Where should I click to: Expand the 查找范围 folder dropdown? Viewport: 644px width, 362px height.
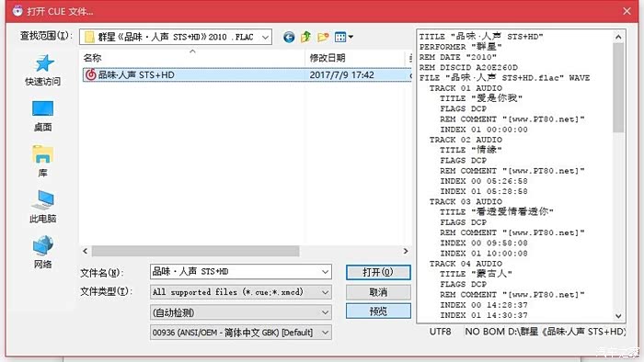click(x=265, y=38)
